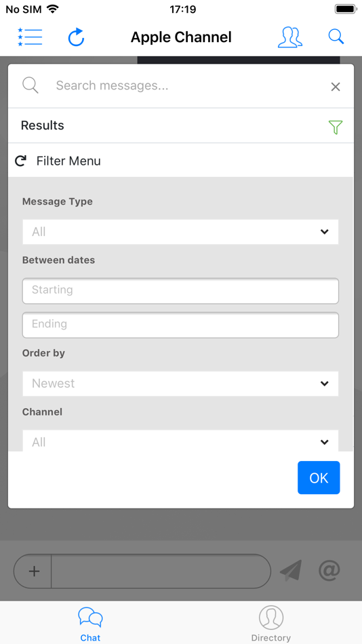Toggle the green filter funnel icon
Viewport: 362px width, 644px height.
(x=336, y=127)
